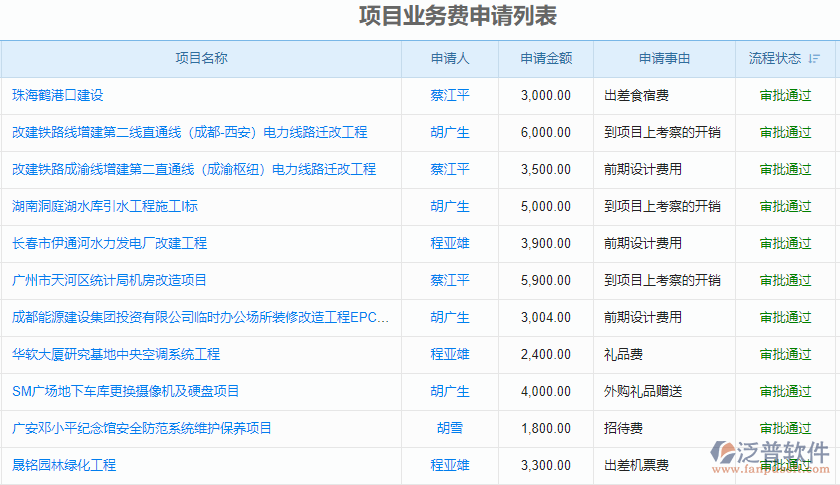Click 审批通过 status in 3,500.00 row
The image size is (840, 485).
pos(785,169)
